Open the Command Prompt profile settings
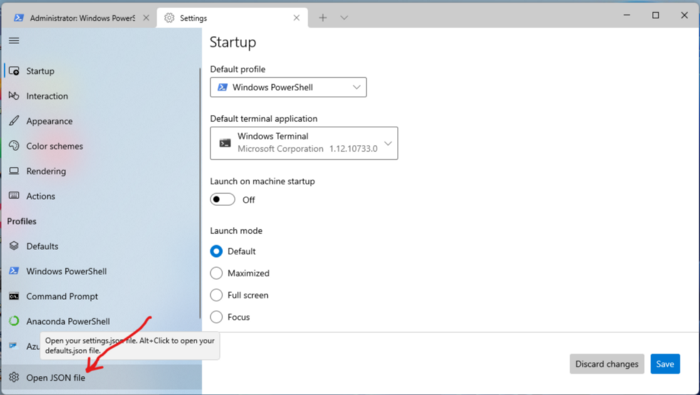 click(101, 296)
